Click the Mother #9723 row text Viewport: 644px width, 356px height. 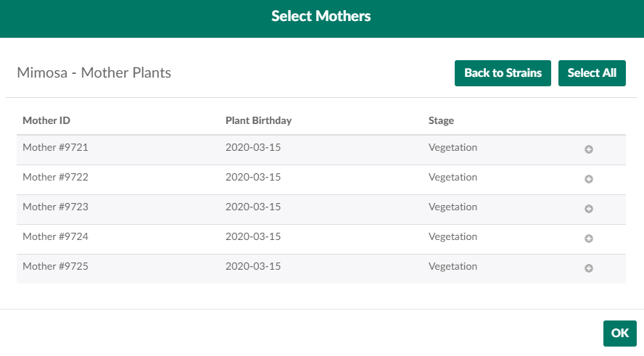(x=55, y=207)
